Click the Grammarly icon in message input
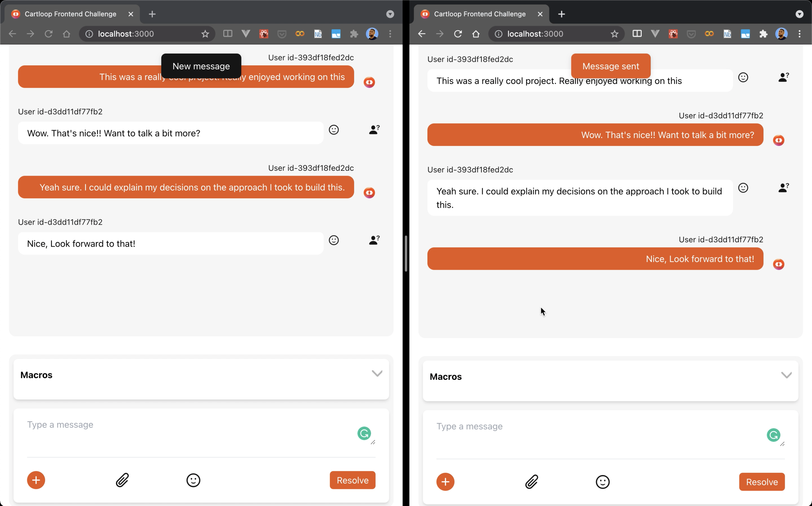 click(364, 434)
